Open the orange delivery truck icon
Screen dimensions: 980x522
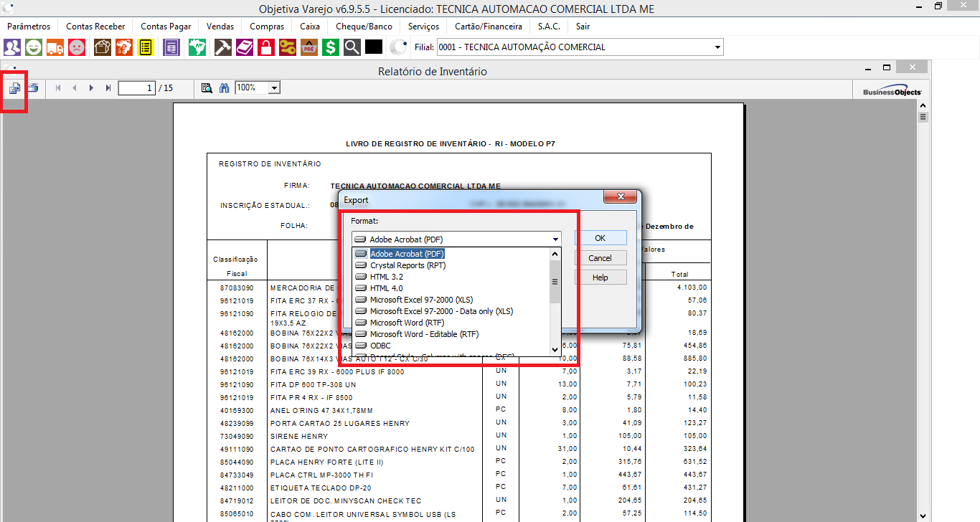click(x=55, y=47)
